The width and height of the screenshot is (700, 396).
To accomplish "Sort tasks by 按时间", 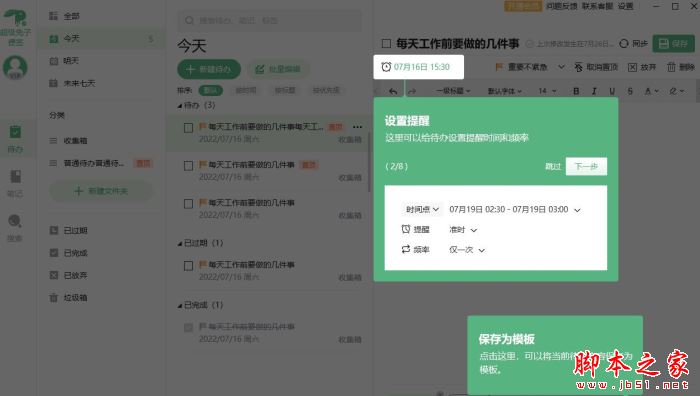I will point(246,90).
